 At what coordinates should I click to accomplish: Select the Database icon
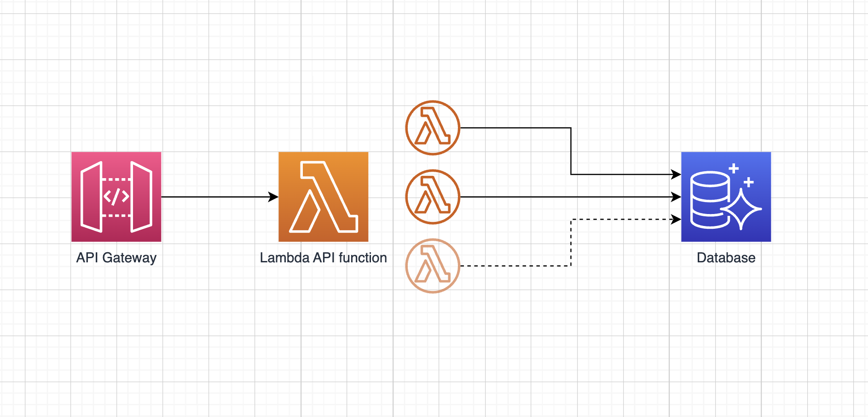click(x=725, y=197)
